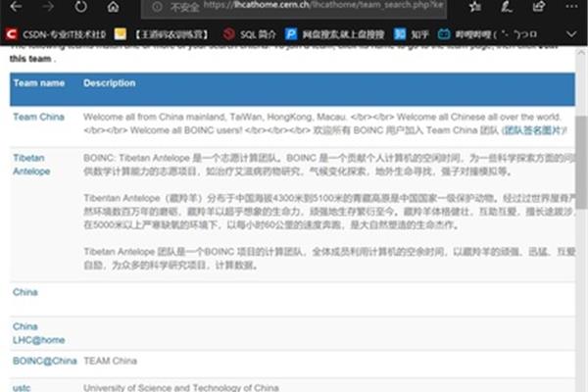Click the page vertical scrollbar thumb

point(581,162)
